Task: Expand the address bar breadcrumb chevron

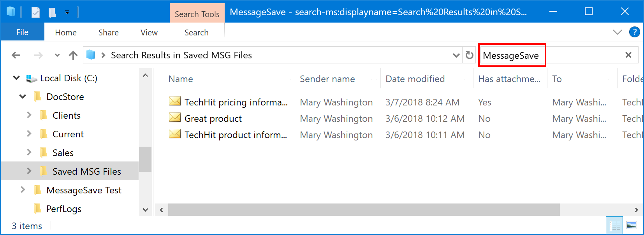Action: tap(103, 55)
